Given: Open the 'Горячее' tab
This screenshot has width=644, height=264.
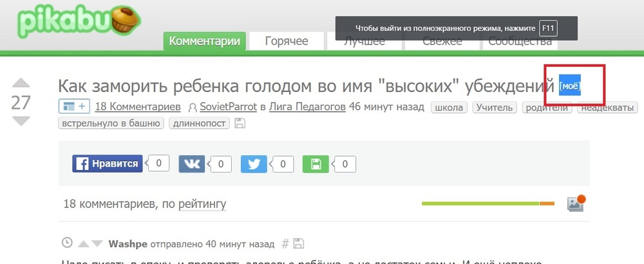Looking at the screenshot, I should coord(287,41).
